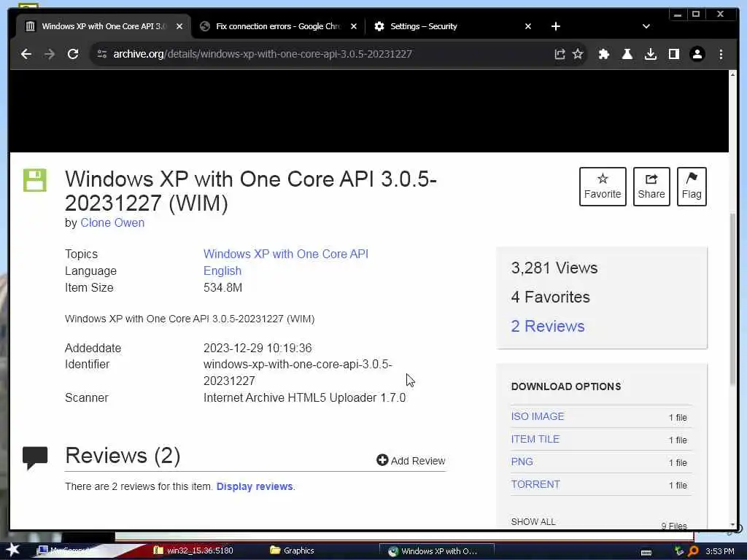This screenshot has height=560, width=747.
Task: Click Add Review
Action: pyautogui.click(x=411, y=461)
